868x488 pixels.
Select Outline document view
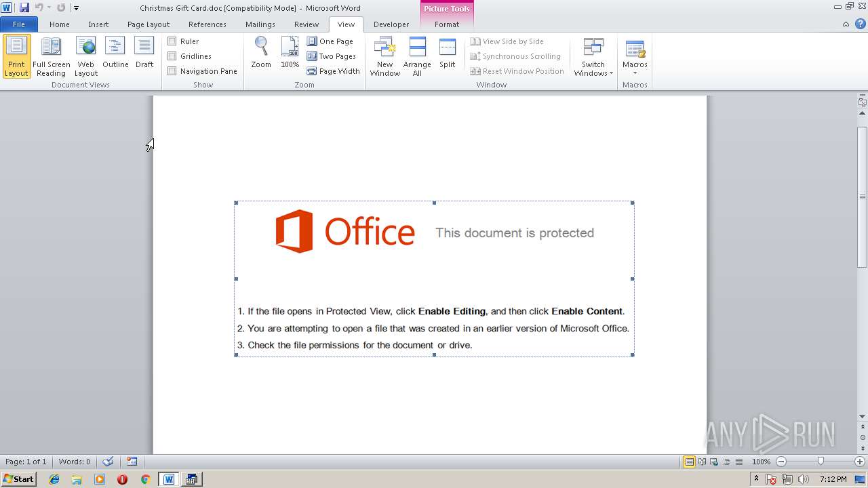pos(115,53)
